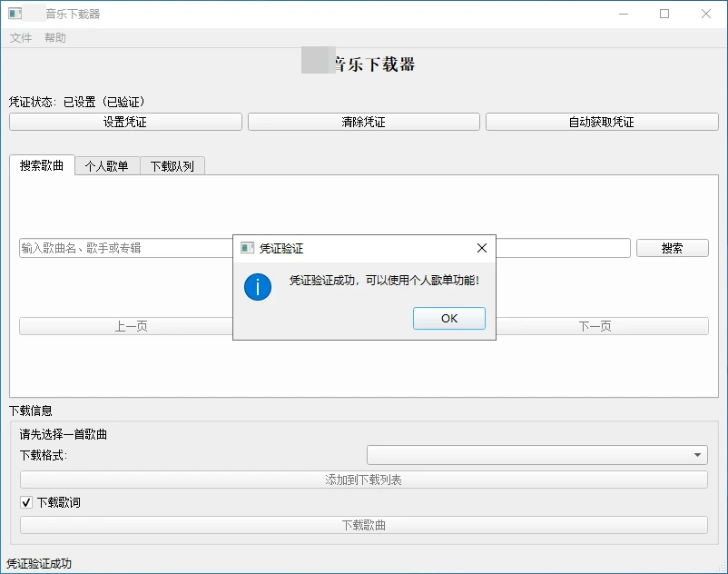Open the 文件 menu
The image size is (728, 574).
point(21,38)
